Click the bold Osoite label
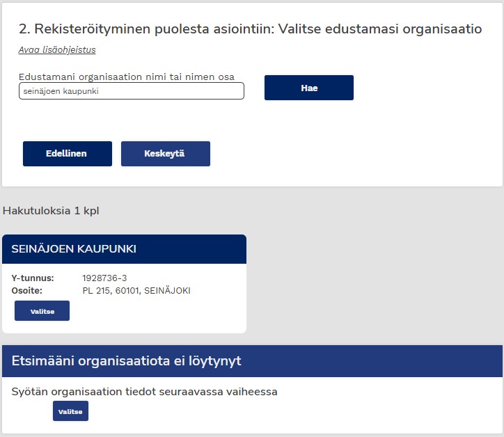Viewport: 504px width, 437px height. pyautogui.click(x=28, y=291)
